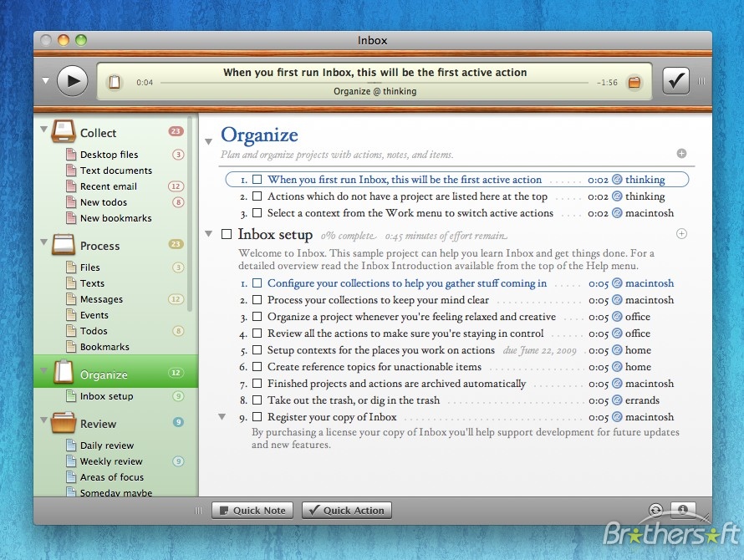
Task: Collapse the Inbox setup project
Action: (208, 233)
